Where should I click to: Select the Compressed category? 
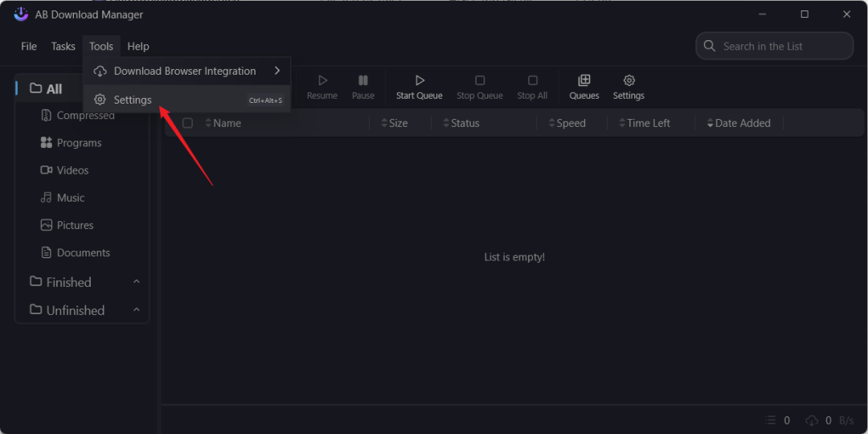click(82, 115)
